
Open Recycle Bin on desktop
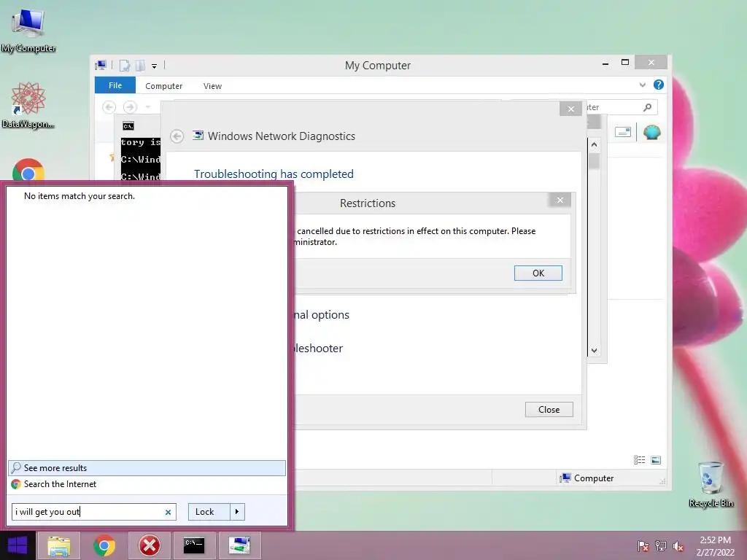click(711, 484)
